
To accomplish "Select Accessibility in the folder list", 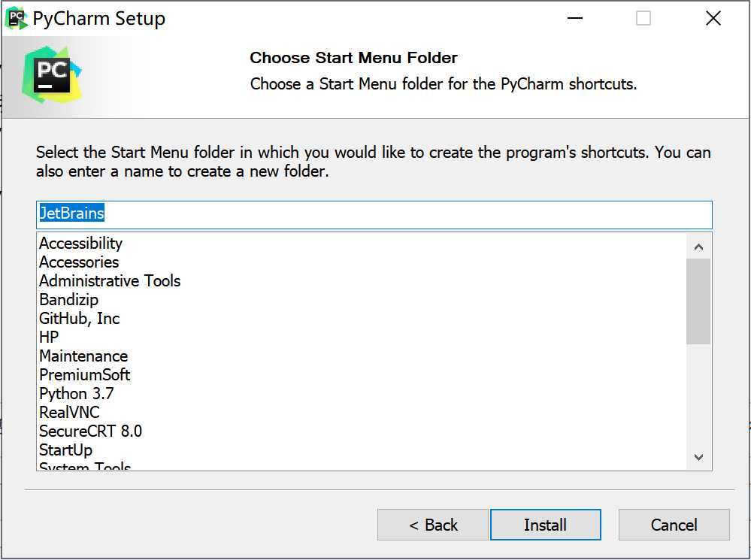I will click(80, 244).
